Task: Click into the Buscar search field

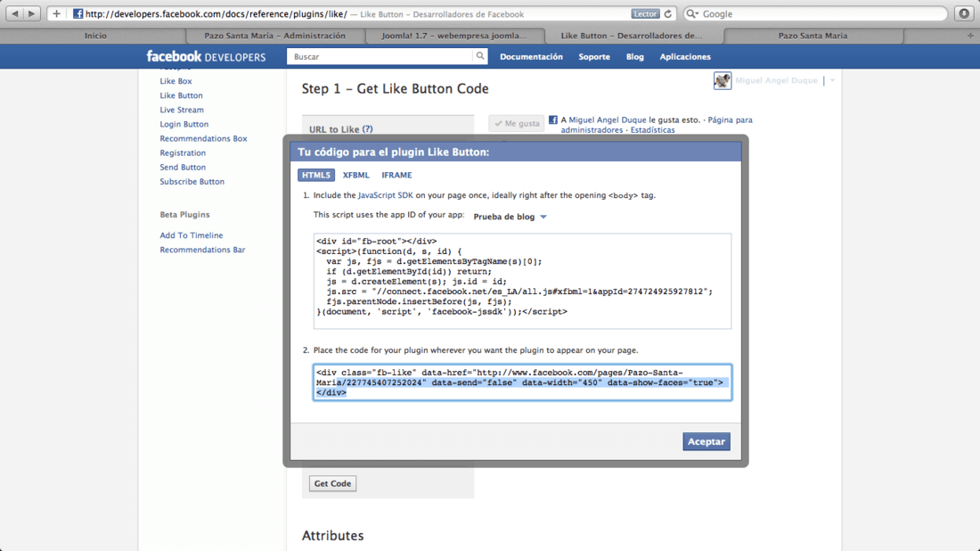Action: point(380,56)
